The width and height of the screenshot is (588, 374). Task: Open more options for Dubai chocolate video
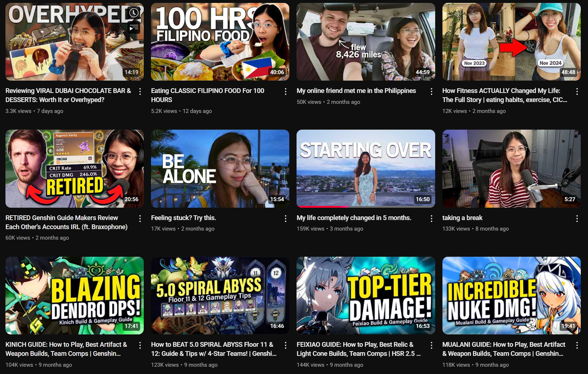(140, 92)
